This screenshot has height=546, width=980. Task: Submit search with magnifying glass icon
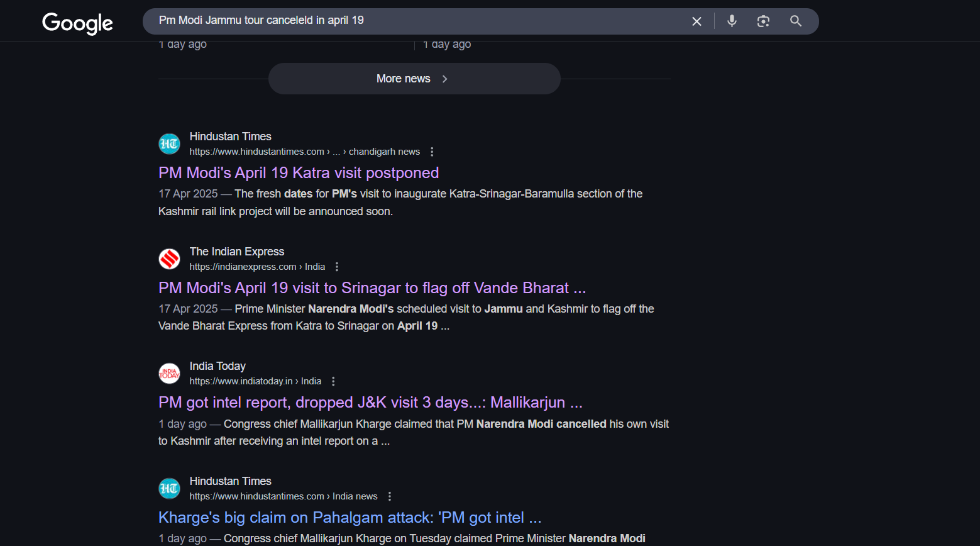pos(796,21)
